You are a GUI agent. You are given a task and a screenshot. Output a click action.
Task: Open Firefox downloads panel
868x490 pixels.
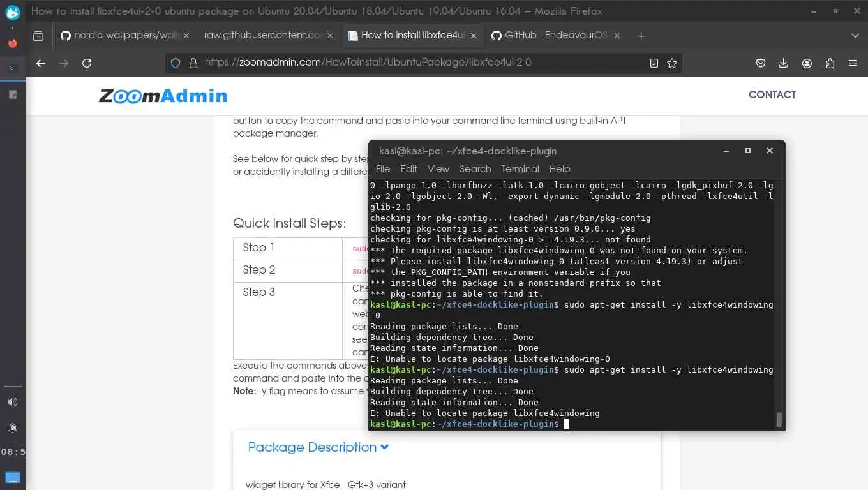tap(784, 63)
